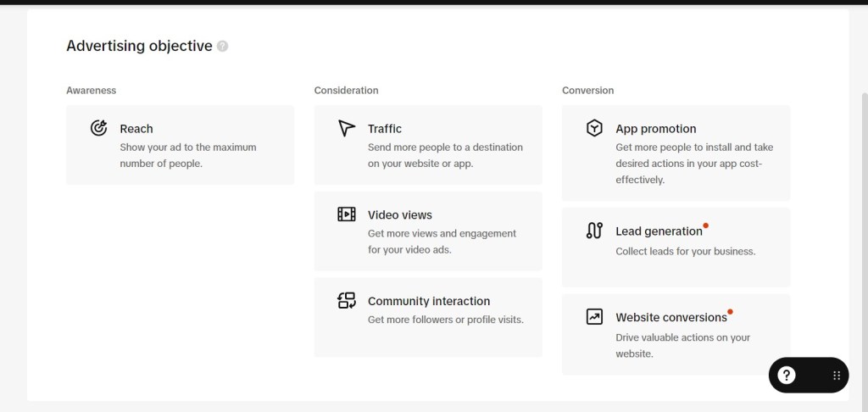868x412 pixels.
Task: Click the Traffic cursor arrow icon
Action: (x=347, y=128)
